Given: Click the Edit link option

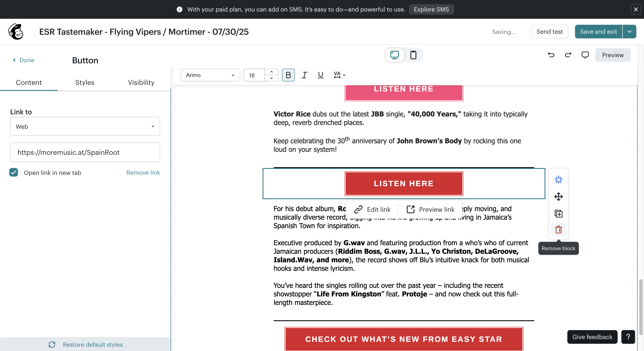Looking at the screenshot, I should 372,209.
